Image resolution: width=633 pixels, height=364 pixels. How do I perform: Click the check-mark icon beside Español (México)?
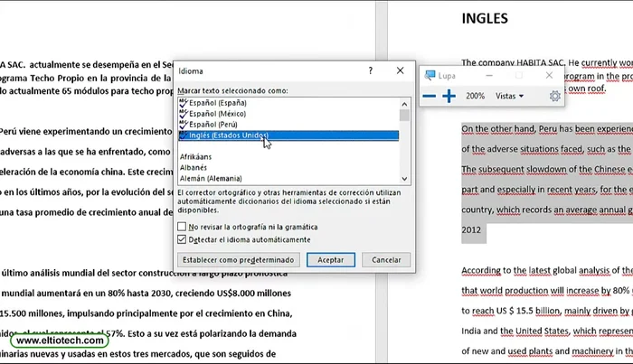pos(184,114)
